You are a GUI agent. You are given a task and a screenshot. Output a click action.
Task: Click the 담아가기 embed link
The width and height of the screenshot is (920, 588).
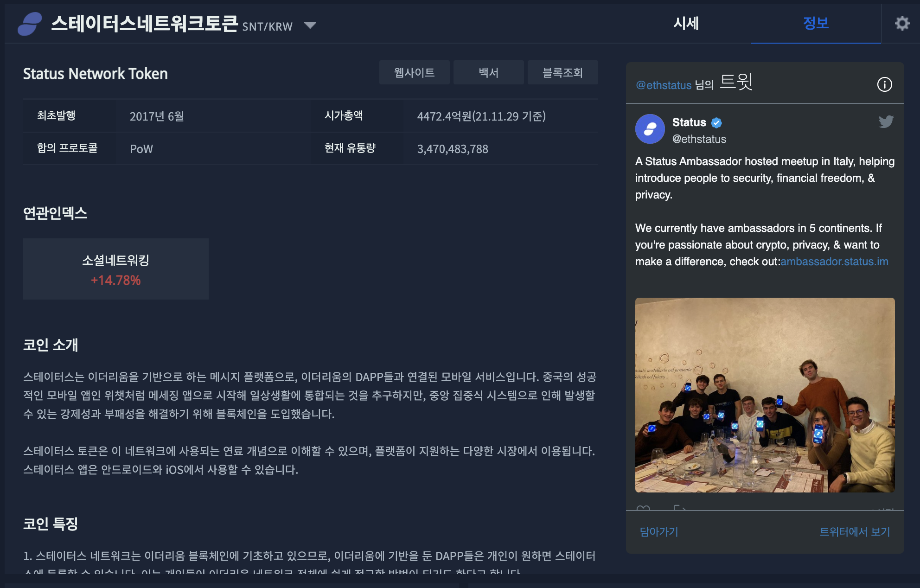[x=659, y=532]
